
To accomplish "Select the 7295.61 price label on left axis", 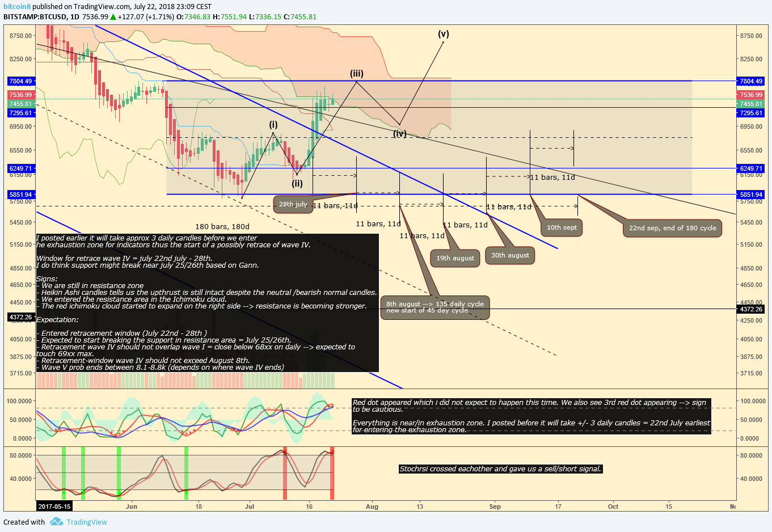I will click(20, 113).
